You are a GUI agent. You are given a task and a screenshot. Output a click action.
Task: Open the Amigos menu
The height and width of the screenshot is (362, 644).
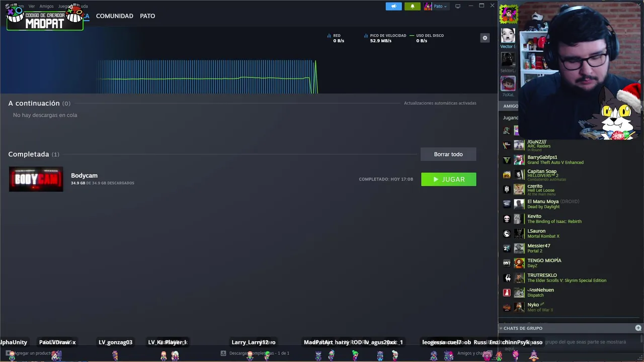pyautogui.click(x=46, y=6)
